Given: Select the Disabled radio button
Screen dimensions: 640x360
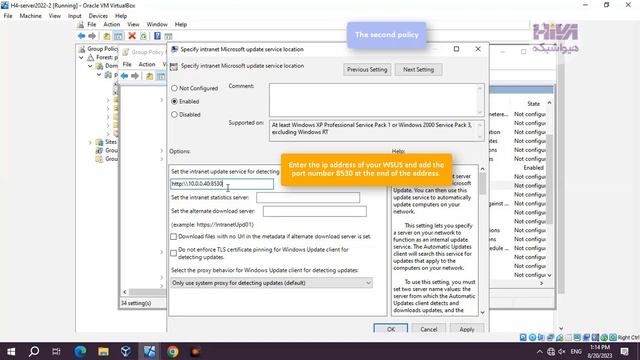Looking at the screenshot, I should 174,115.
